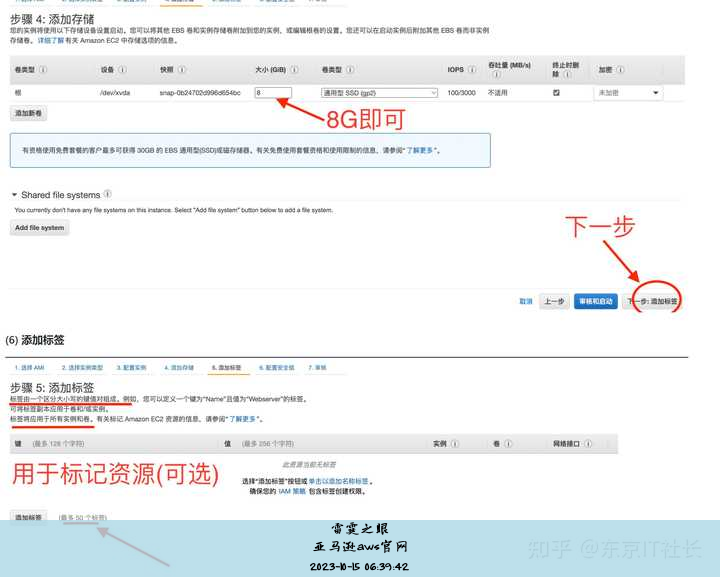Switch to the 3. 配置实例 tab

(131, 368)
